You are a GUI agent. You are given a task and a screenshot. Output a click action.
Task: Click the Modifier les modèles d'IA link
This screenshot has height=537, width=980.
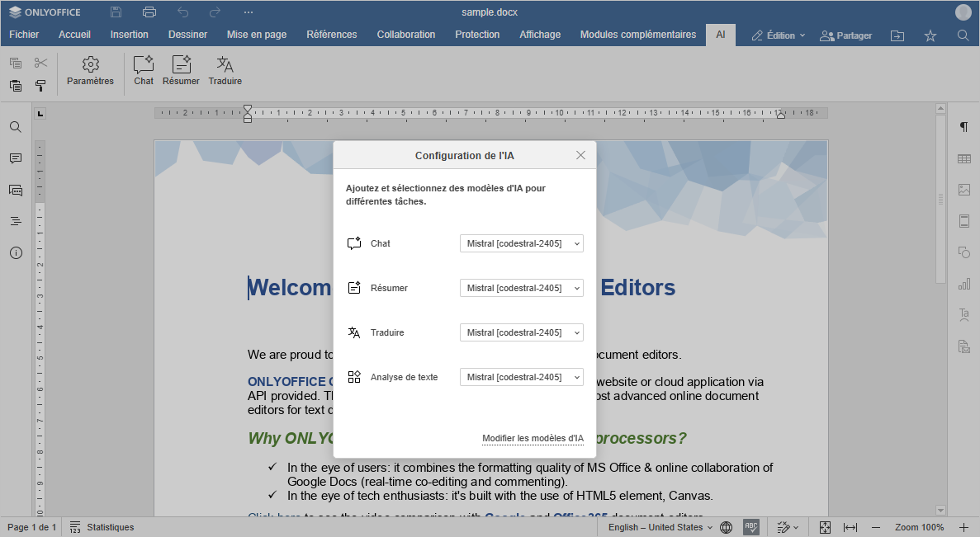[x=533, y=438]
